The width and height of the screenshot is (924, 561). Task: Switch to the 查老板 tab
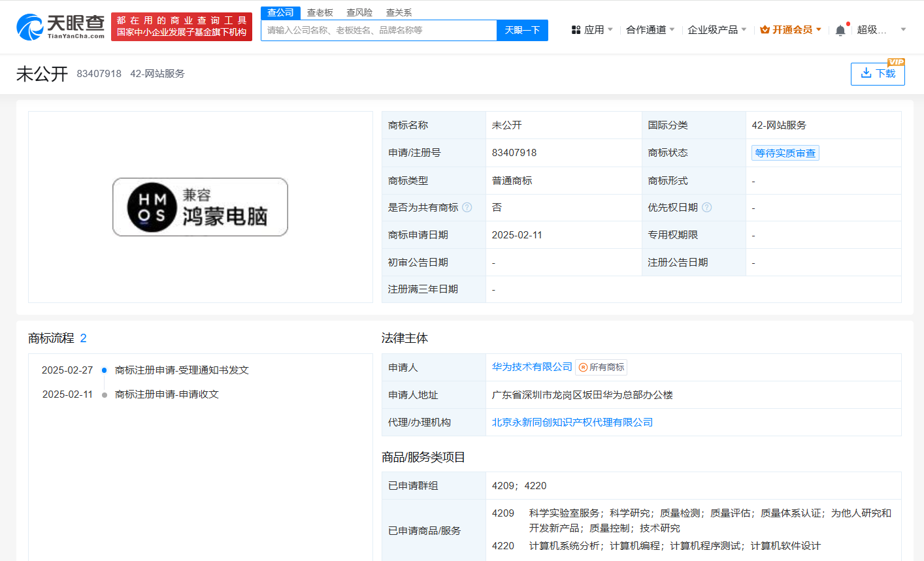coord(320,12)
